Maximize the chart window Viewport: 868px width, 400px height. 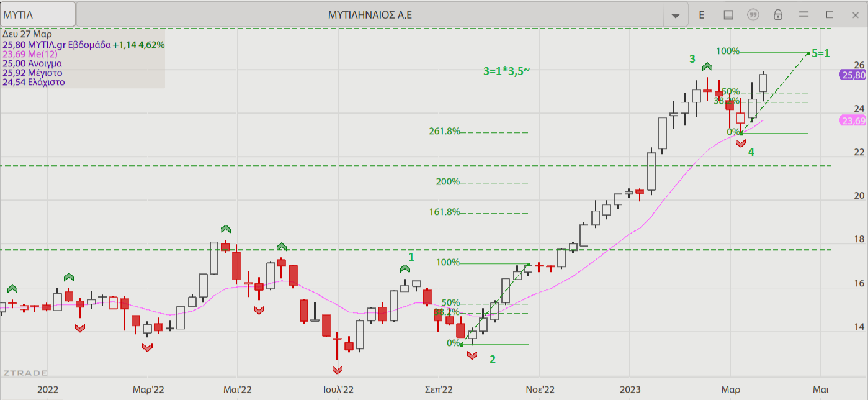point(830,14)
